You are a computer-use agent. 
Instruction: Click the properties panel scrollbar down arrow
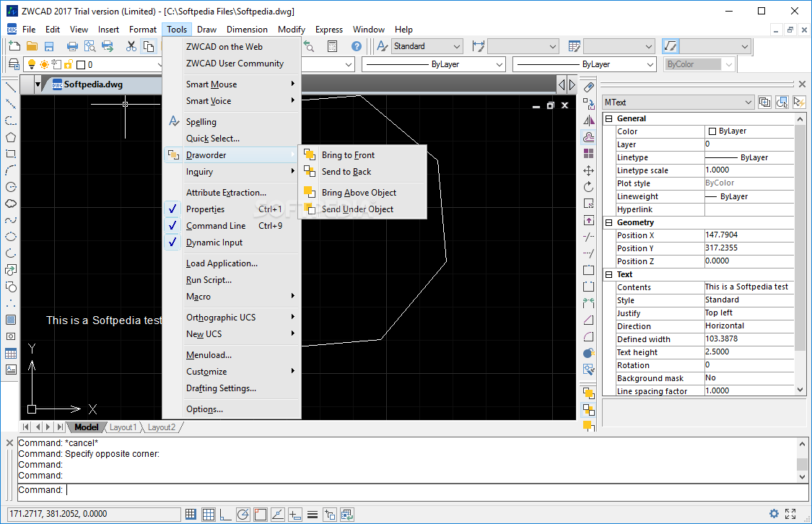(800, 390)
